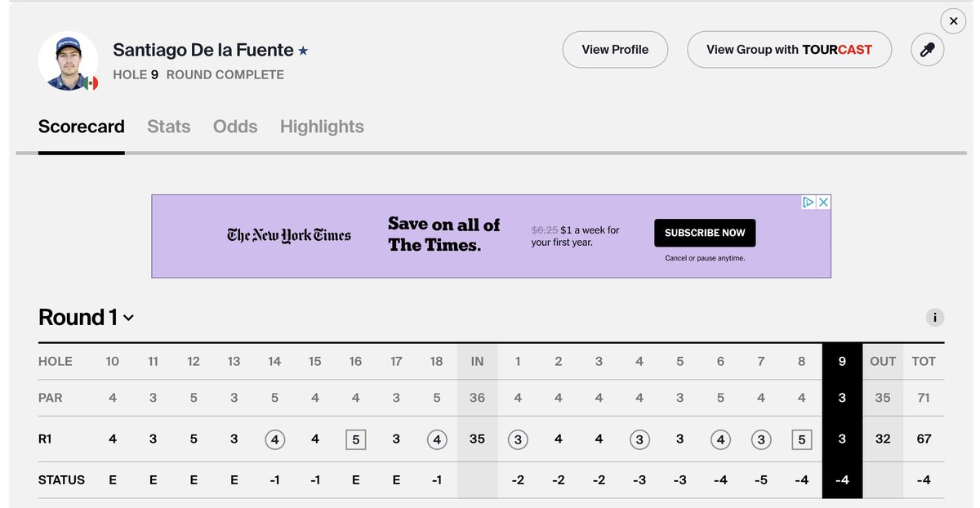Viewport: 980px width, 508px height.
Task: Click circled birdie 4 on hole 14
Action: 274,439
